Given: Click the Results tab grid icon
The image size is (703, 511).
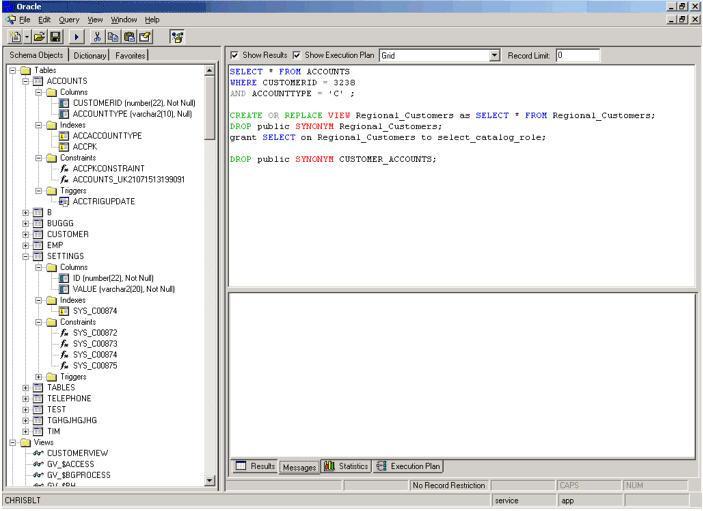Looking at the screenshot, I should click(241, 466).
